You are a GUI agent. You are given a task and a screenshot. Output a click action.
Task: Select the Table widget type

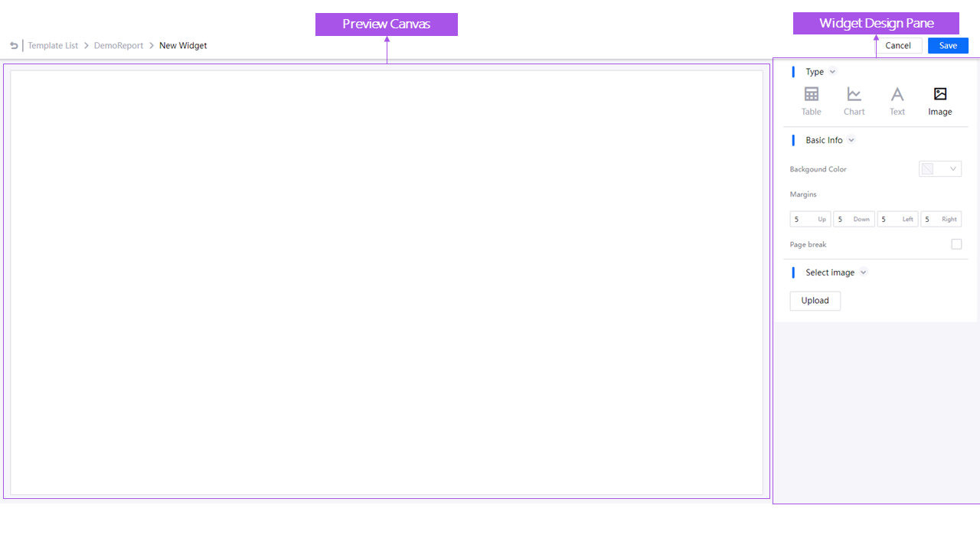click(x=811, y=99)
